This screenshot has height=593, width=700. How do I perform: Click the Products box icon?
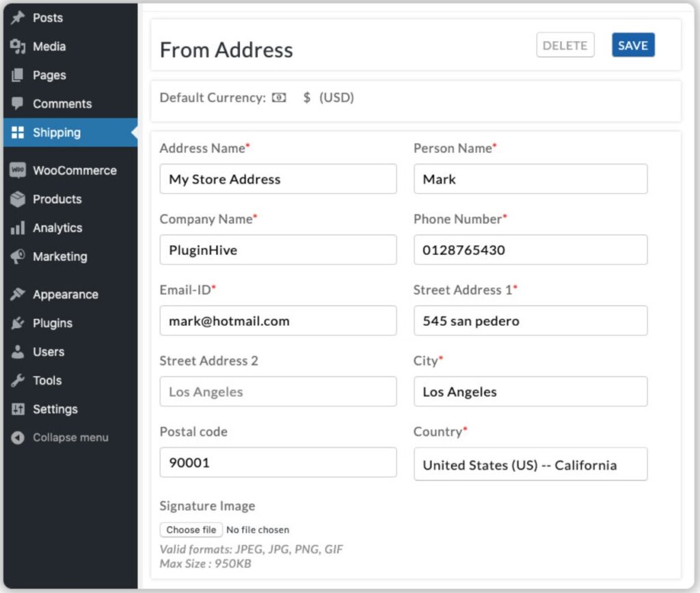point(17,199)
